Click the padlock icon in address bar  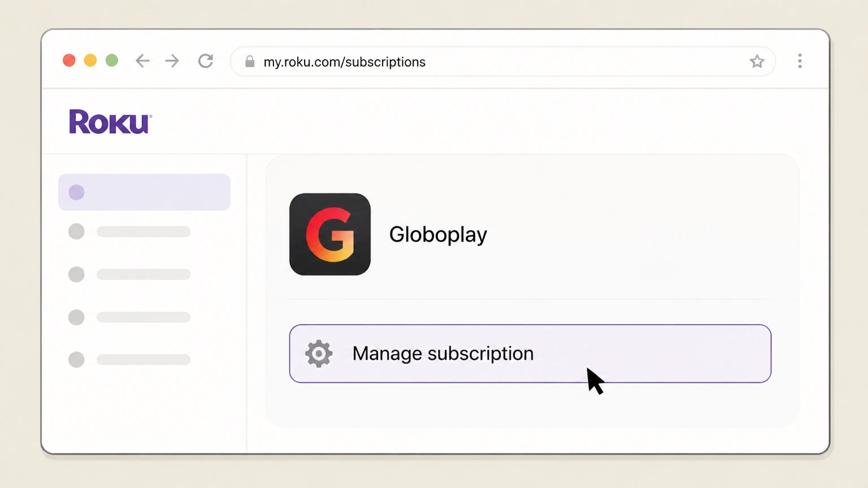[249, 62]
